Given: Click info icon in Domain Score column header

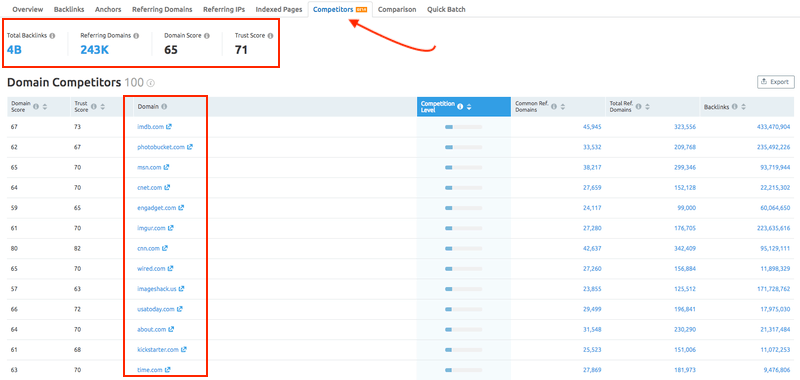Looking at the screenshot, I should pyautogui.click(x=36, y=107).
